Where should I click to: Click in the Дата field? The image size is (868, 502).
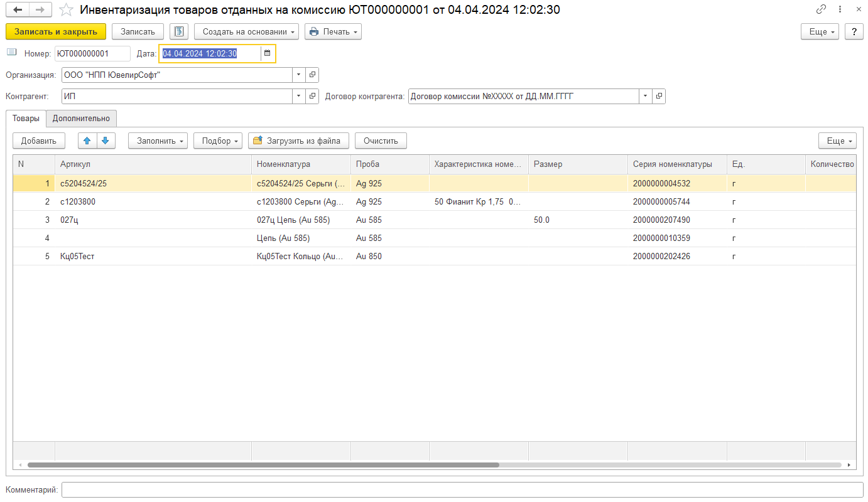[210, 53]
